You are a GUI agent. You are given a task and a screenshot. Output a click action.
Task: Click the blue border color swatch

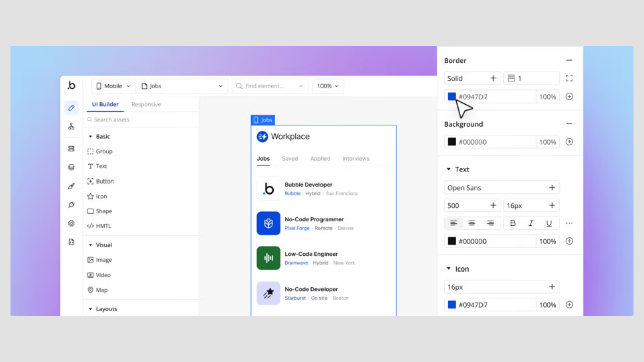pyautogui.click(x=452, y=97)
